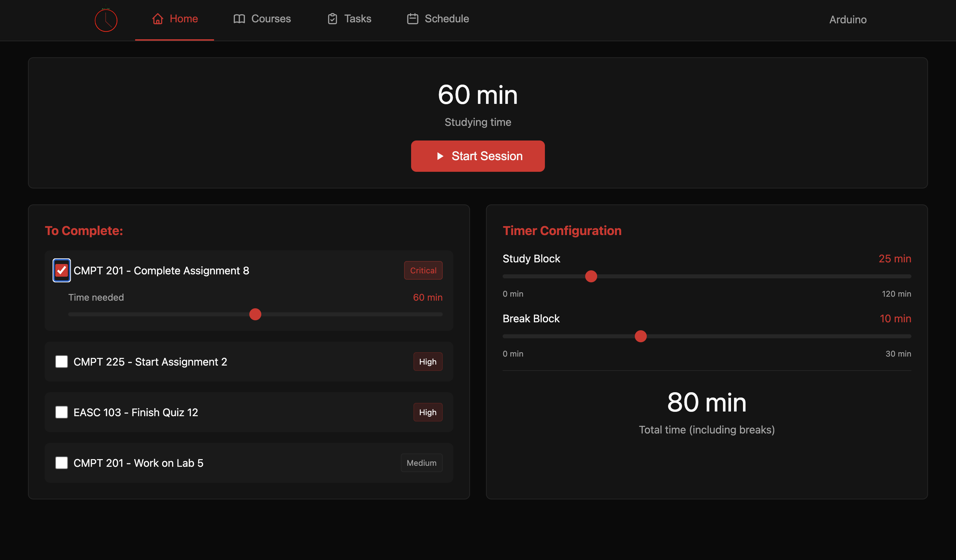Check CMPT 225 Start Assignment 2
Screen dimensions: 956x560
point(62,362)
